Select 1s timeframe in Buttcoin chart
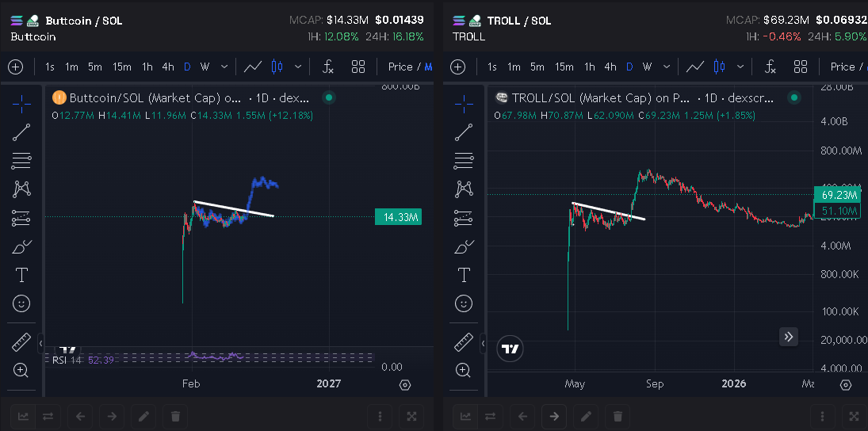This screenshot has height=431, width=868. (50, 67)
